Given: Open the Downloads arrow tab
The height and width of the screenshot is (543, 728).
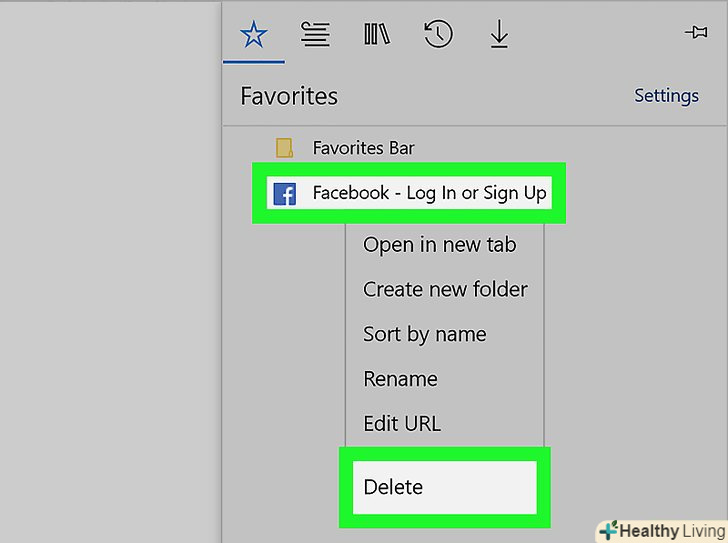Looking at the screenshot, I should pos(499,35).
